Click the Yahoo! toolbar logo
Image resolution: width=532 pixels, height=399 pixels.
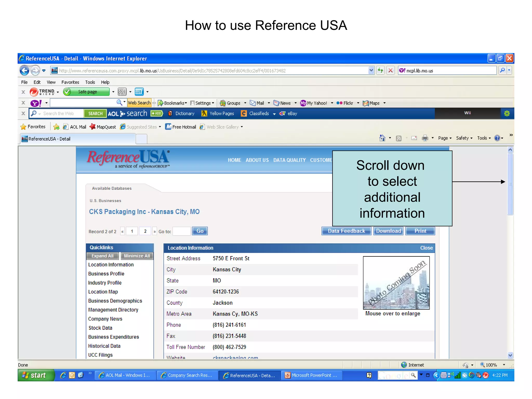[x=36, y=103]
